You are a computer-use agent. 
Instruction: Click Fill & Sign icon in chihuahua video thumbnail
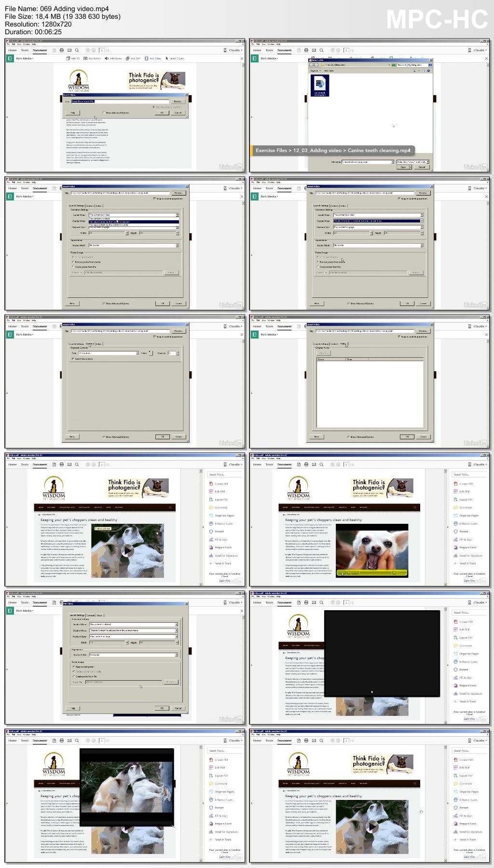[455, 539]
